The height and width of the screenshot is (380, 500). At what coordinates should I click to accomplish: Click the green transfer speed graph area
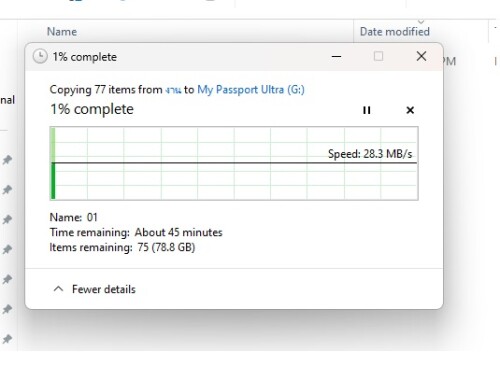234,163
